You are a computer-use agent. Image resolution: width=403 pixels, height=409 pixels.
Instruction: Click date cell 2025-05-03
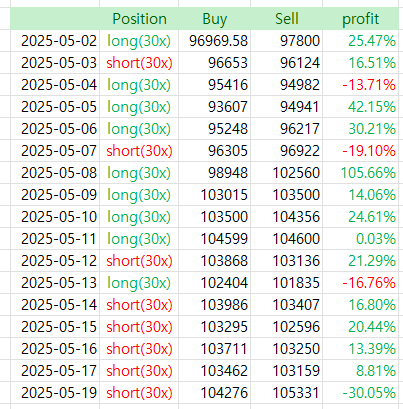(x=55, y=63)
